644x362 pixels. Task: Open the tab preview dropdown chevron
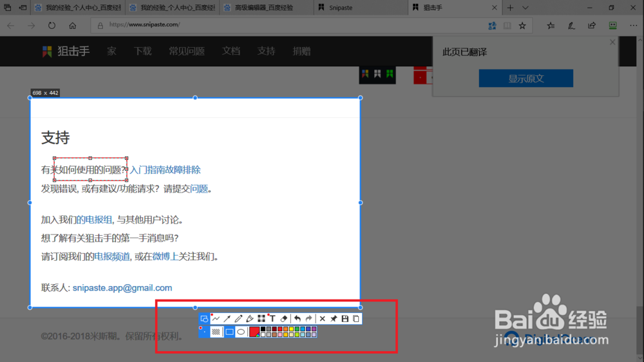click(x=526, y=8)
